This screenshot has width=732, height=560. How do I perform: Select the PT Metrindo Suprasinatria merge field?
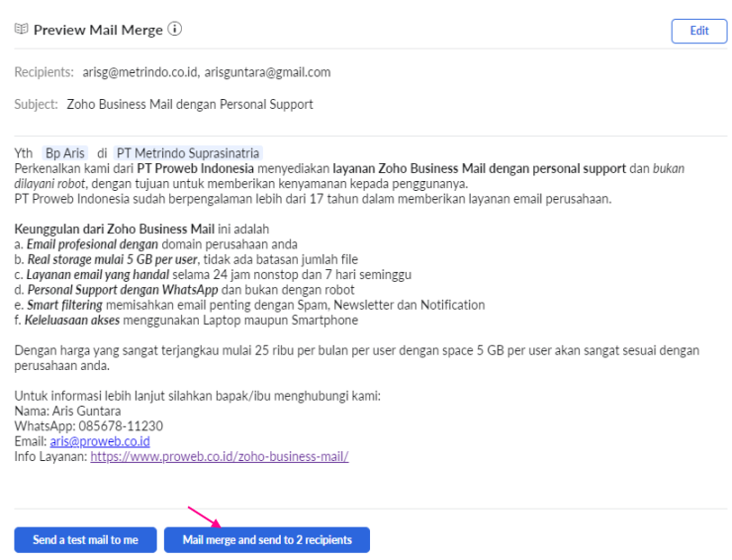188,153
